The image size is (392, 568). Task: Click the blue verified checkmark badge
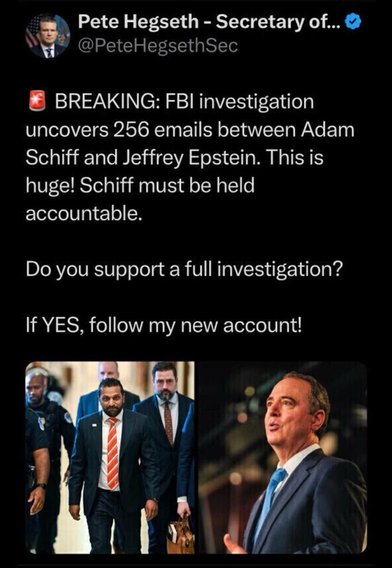pyautogui.click(x=354, y=22)
